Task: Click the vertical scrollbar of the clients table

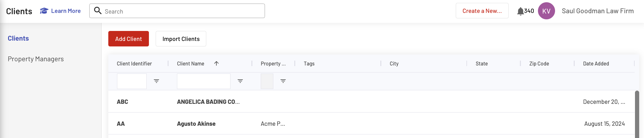Action: (x=637, y=114)
